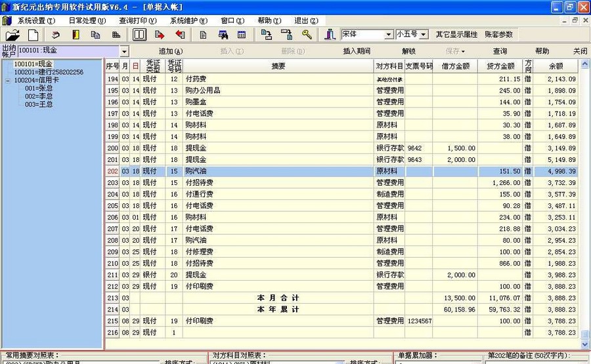Click the calendar grid toolbar icon
This screenshot has height=364, width=591.
[x=242, y=35]
